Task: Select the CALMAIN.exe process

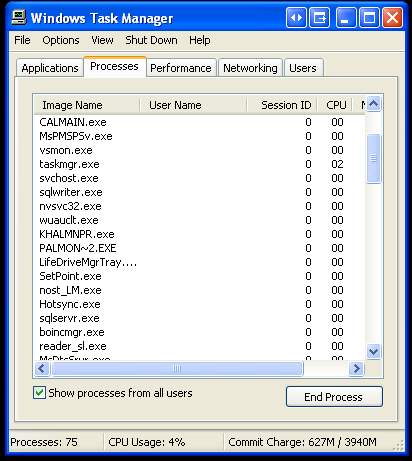Action: point(199,122)
